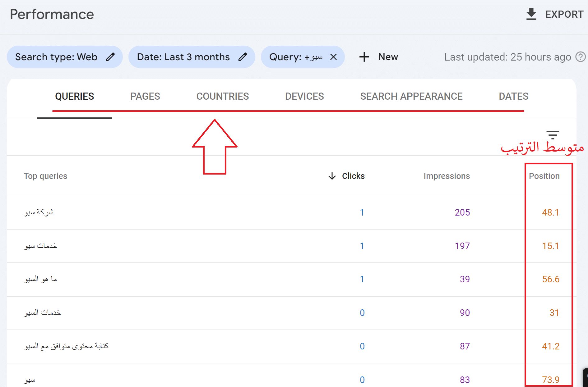Viewport: 588px width, 387px height.
Task: Edit the Date filter pencil icon
Action: coord(243,57)
